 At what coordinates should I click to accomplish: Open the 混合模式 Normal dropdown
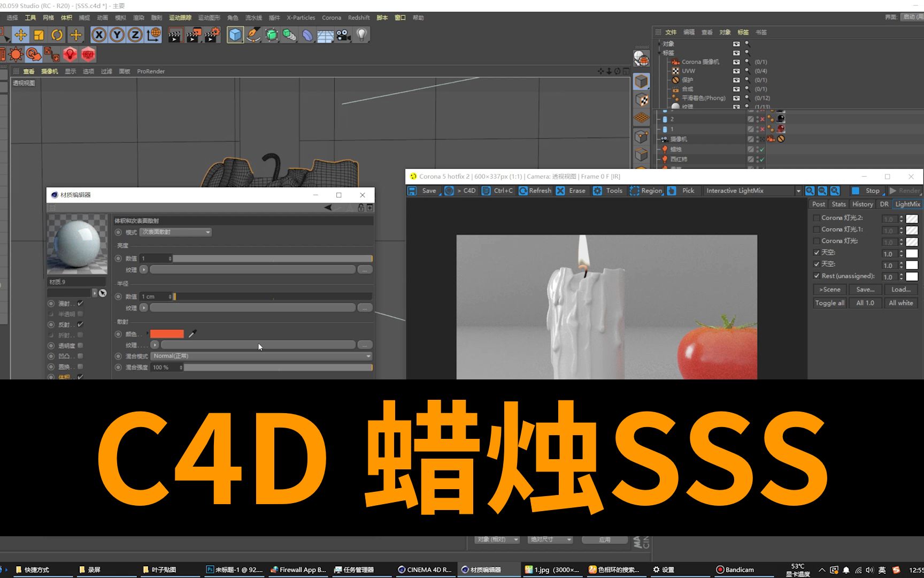(261, 356)
